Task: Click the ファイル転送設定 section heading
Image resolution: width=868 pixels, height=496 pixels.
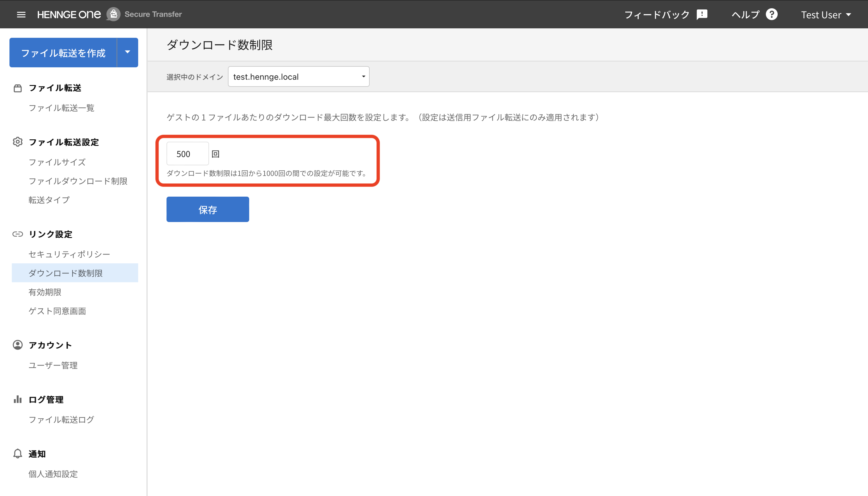Action: [64, 142]
